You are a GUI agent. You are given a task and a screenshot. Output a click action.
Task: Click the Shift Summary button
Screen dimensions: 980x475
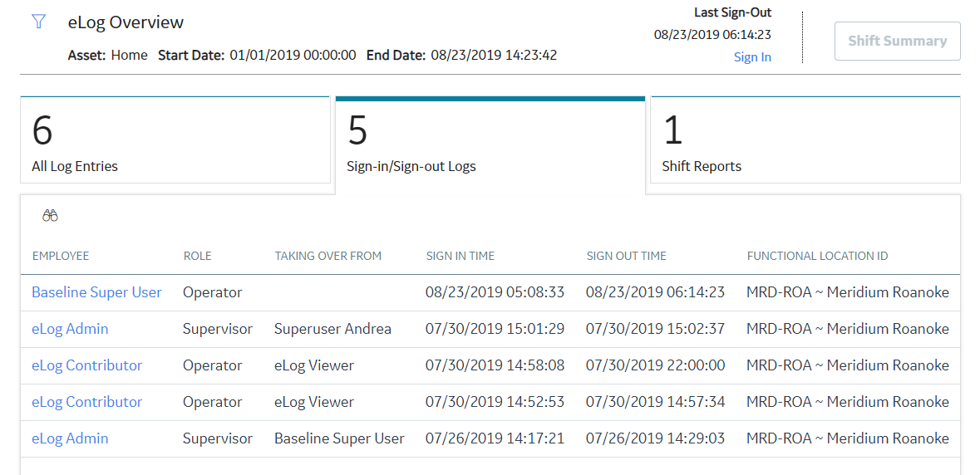(898, 42)
